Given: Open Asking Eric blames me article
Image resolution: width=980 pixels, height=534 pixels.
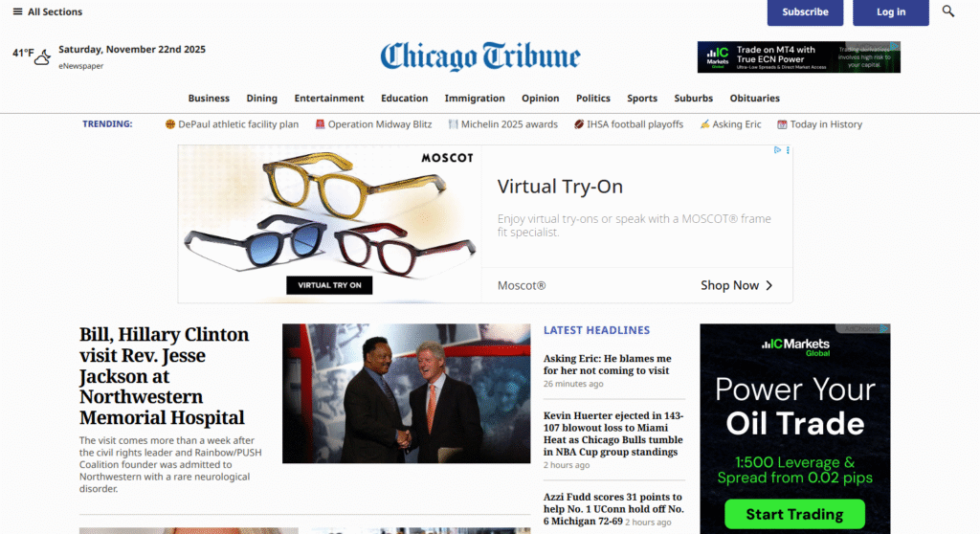Looking at the screenshot, I should [608, 365].
